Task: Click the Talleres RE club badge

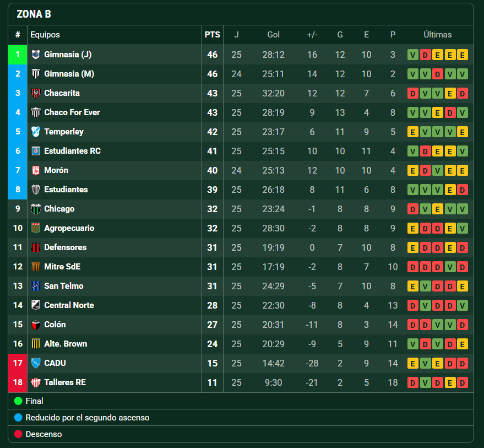Action: [36, 382]
